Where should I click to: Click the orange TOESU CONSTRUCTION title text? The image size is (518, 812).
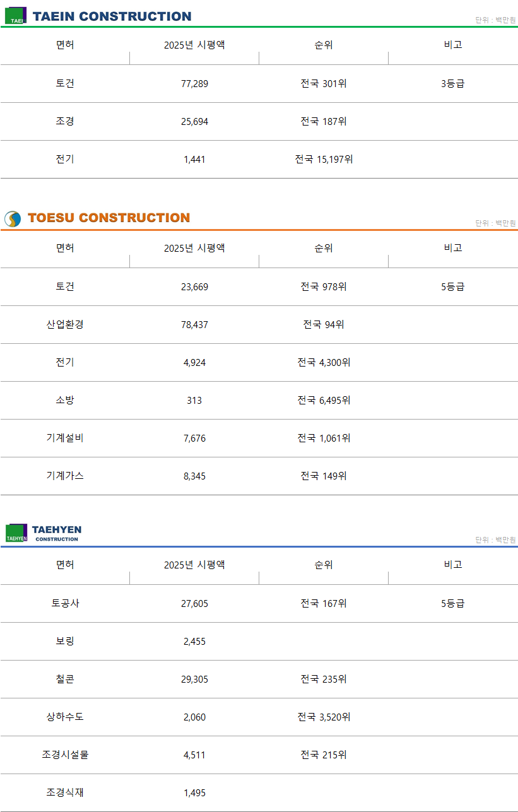109,218
